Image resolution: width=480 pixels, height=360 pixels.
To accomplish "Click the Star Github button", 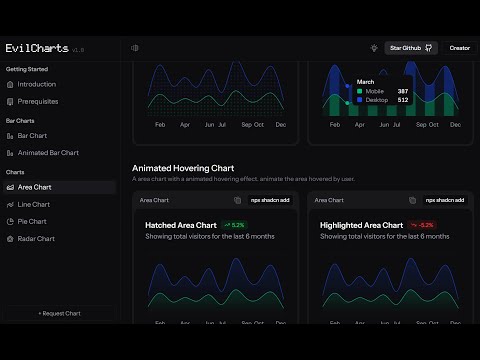I will click(x=411, y=48).
